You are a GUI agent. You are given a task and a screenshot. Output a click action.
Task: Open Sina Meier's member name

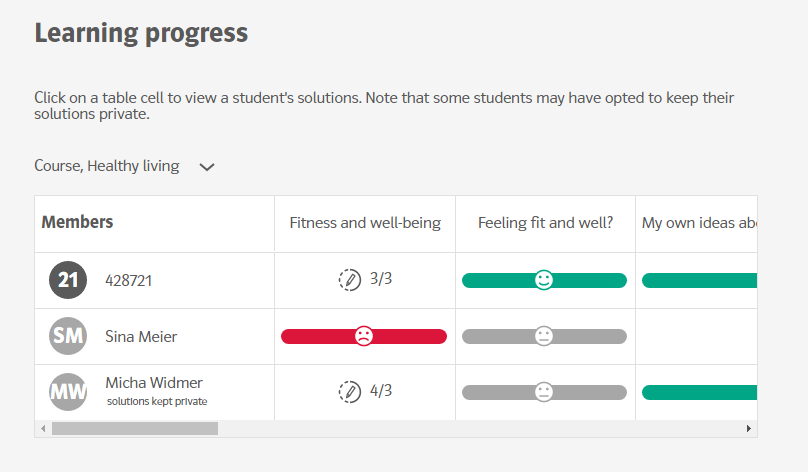click(x=141, y=337)
